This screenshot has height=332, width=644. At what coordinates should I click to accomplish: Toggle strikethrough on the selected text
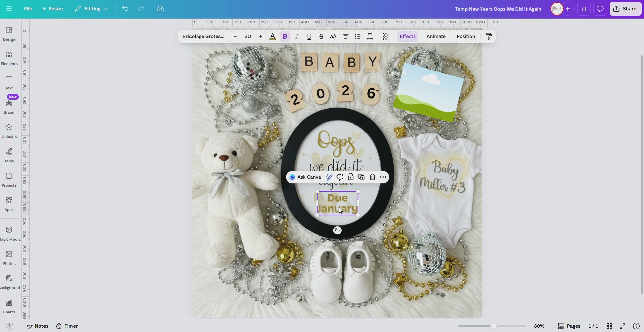321,36
